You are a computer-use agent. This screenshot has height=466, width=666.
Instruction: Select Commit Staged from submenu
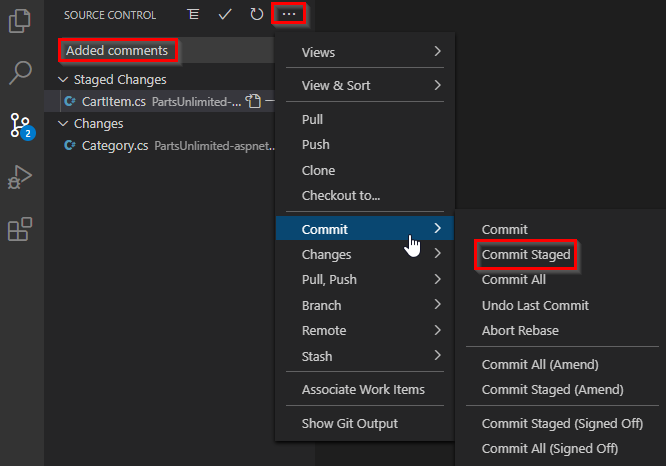point(526,255)
